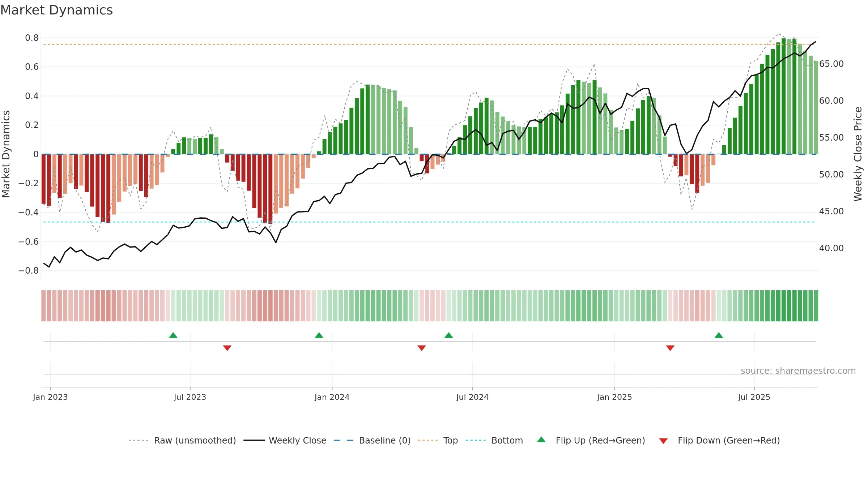Toggle the Top legend entry
The image size is (868, 488).
[x=438, y=440]
